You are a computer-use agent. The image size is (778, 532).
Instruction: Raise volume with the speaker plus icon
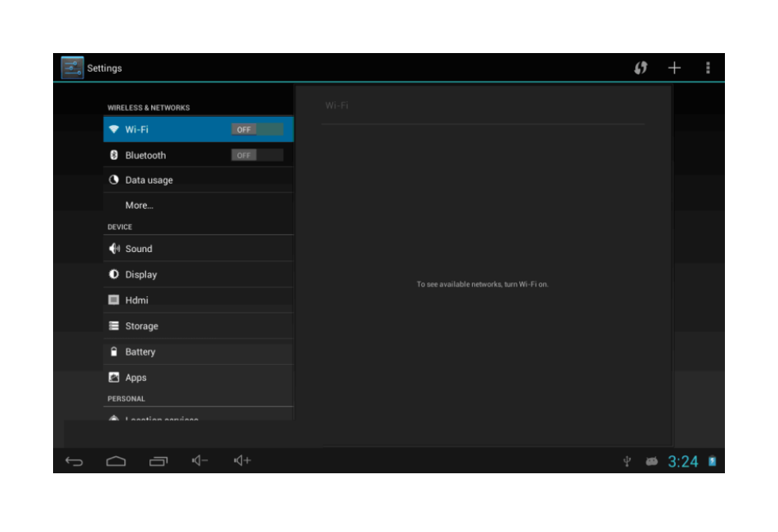coord(242,460)
